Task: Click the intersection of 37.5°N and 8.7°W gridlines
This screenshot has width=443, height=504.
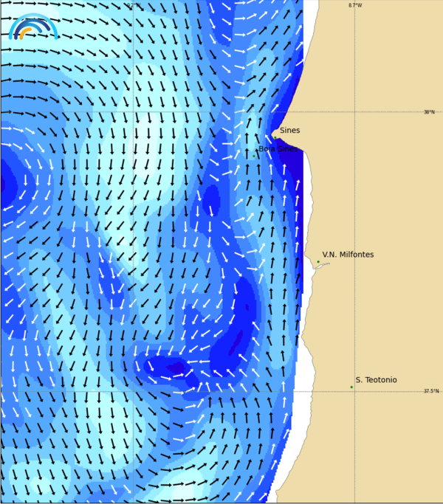Action: (354, 391)
